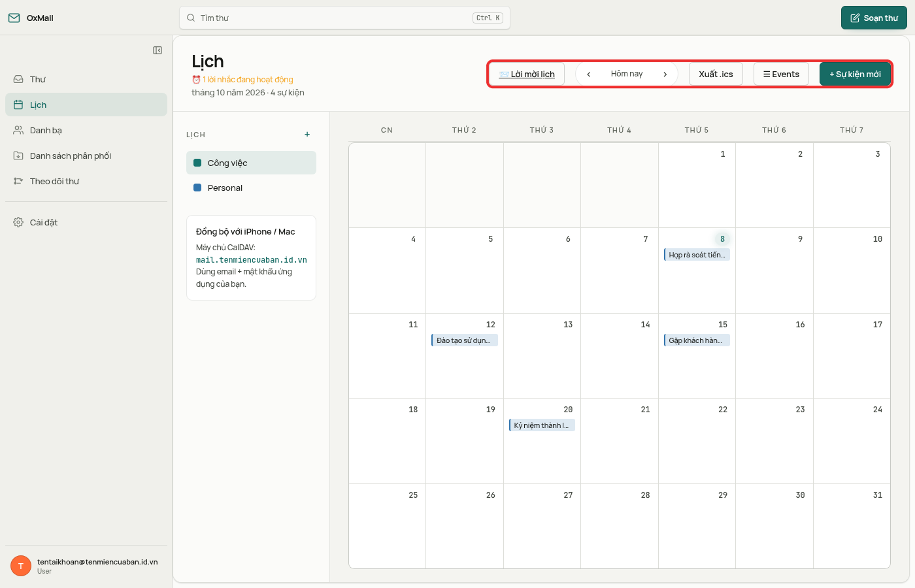Click the mail.tenmiencuaban.id.vn server address
The height and width of the screenshot is (588, 915).
coord(252,260)
